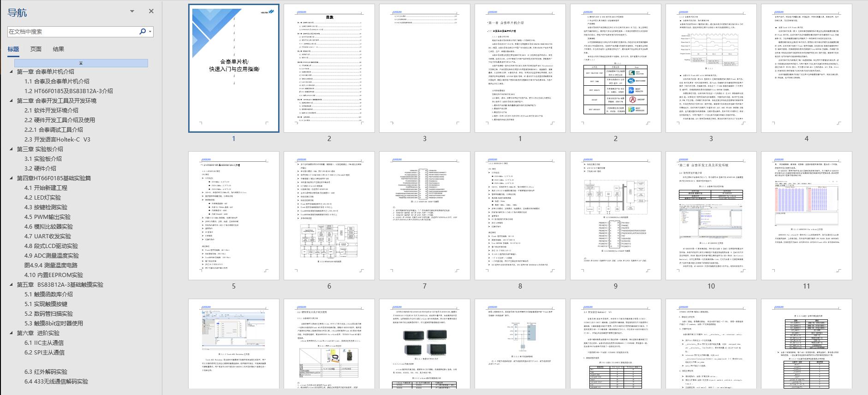This screenshot has width=868, height=395.
Task: Select 4.5 PWM输出实验 heading
Action: [48, 217]
